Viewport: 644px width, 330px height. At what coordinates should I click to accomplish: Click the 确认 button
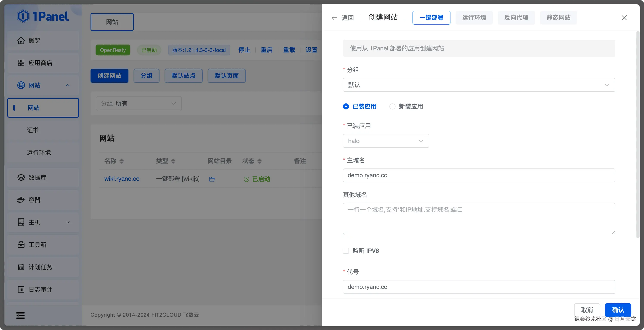(x=618, y=310)
